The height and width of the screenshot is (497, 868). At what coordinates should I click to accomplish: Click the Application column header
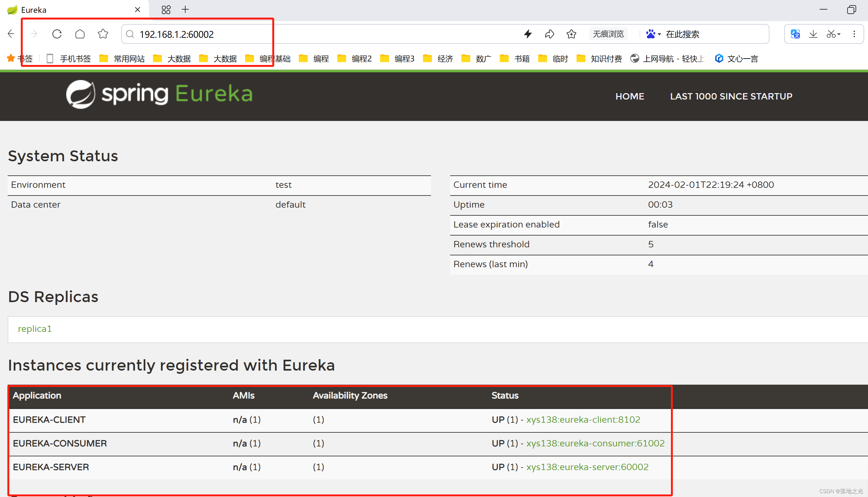click(x=37, y=395)
